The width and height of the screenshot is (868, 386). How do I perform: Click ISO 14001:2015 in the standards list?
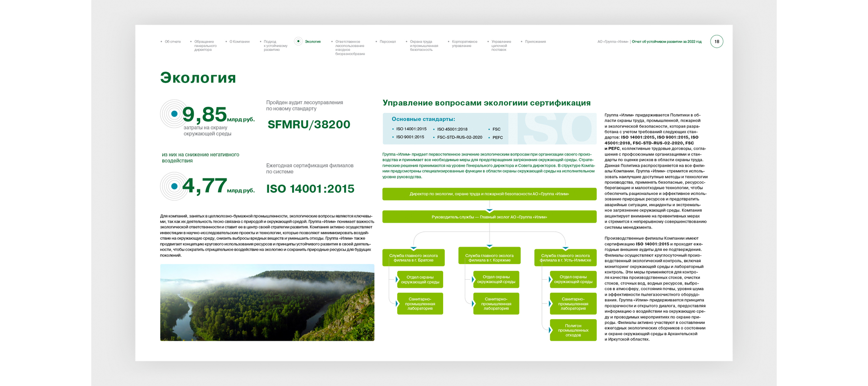click(411, 129)
